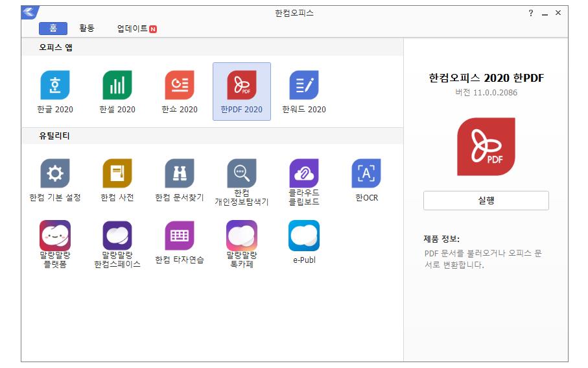Switch to the 활동 tab
The image size is (588, 368).
coord(87,28)
